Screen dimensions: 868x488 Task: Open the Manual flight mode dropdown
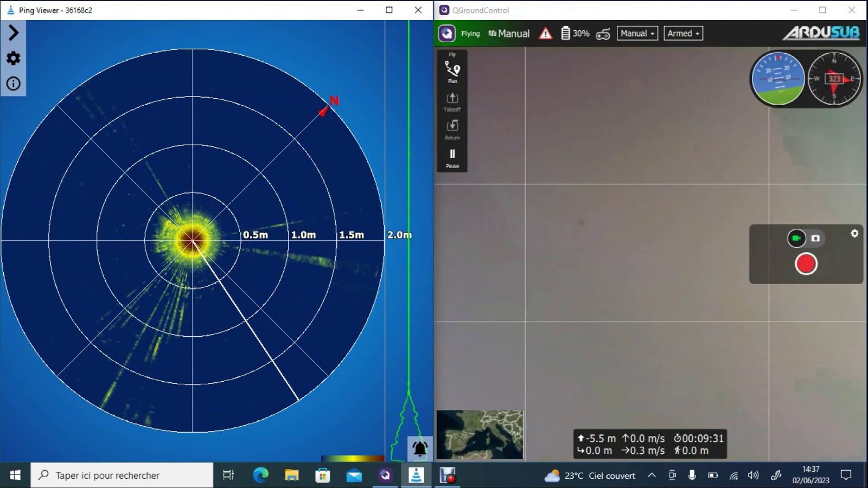637,34
